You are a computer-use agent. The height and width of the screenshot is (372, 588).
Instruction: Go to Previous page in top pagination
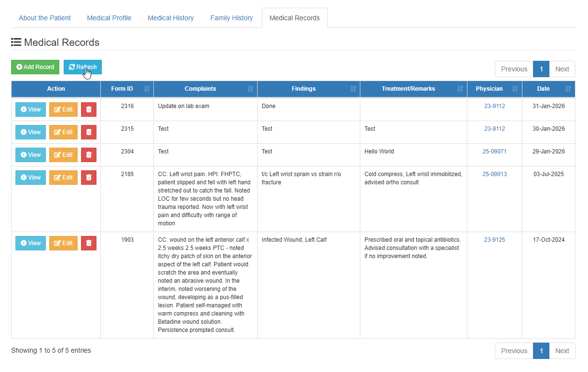click(x=514, y=69)
